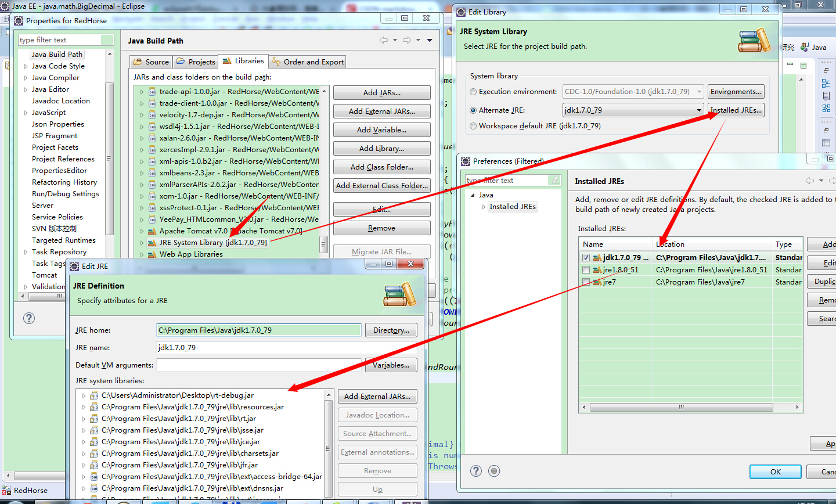This screenshot has height=504, width=836.
Task: Select Java Build Path in properties tree
Action: (x=57, y=55)
